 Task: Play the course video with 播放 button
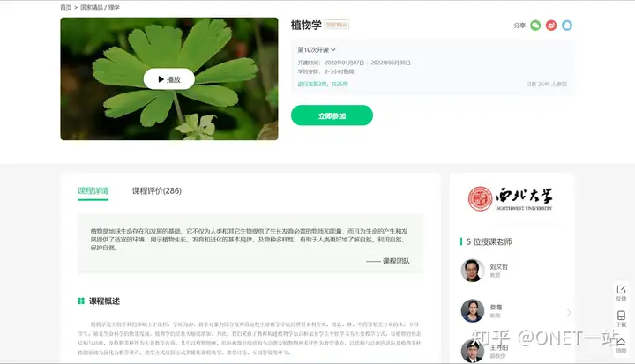click(x=168, y=79)
